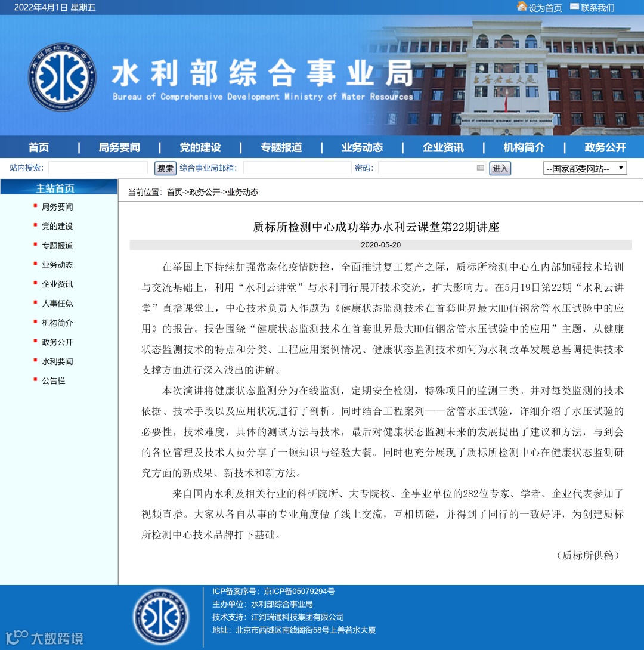Viewport: 644px width, 650px height.
Task: Open the 联系我们 link
Action: pyautogui.click(x=597, y=8)
